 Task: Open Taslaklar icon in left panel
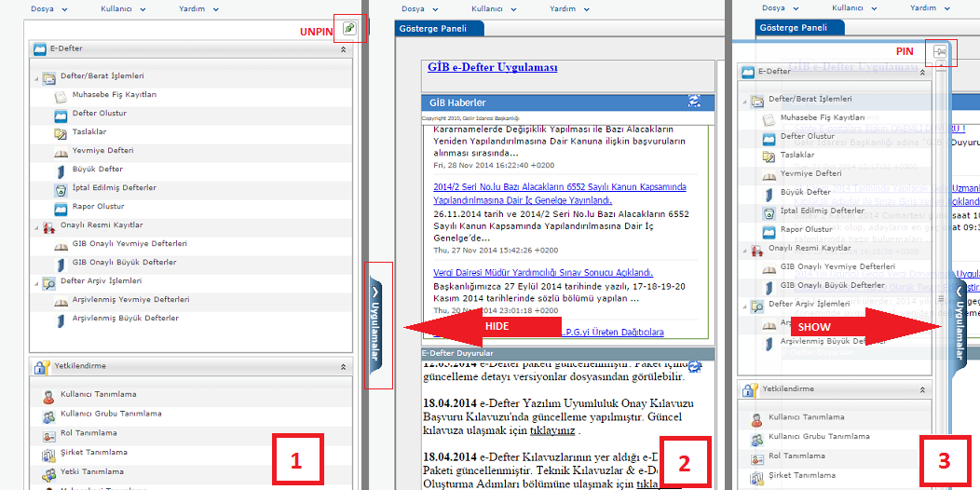tap(60, 134)
